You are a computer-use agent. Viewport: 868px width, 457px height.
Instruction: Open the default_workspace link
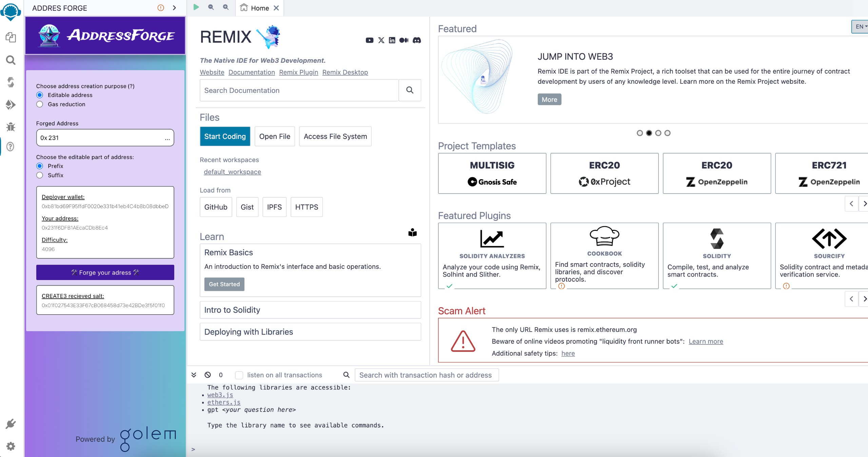(x=232, y=172)
